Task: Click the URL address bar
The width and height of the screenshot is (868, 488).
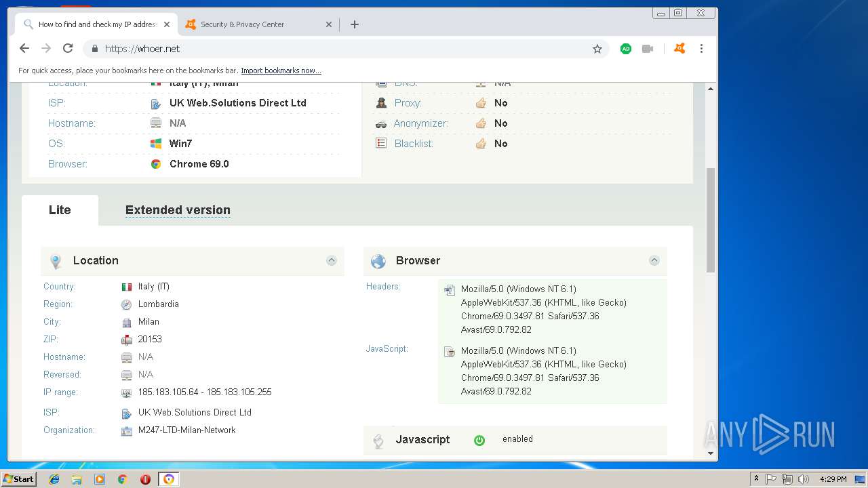Action: [x=346, y=49]
